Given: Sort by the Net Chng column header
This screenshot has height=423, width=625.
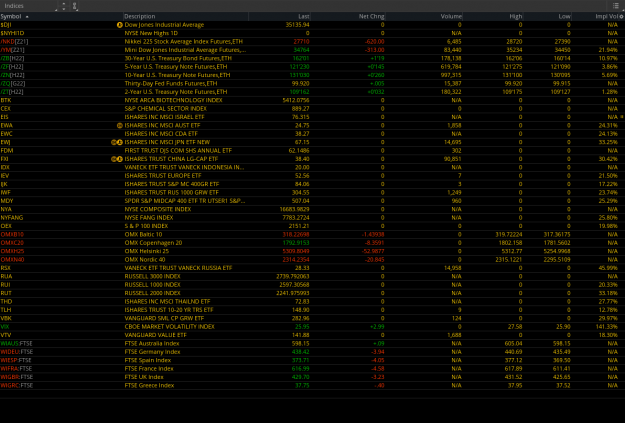Looking at the screenshot, I should coord(371,16).
